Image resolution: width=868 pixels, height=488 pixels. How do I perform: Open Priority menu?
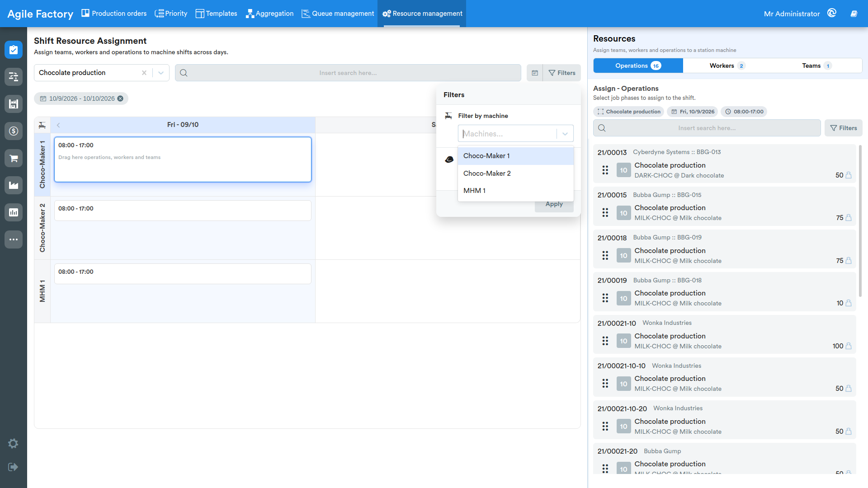tap(171, 14)
